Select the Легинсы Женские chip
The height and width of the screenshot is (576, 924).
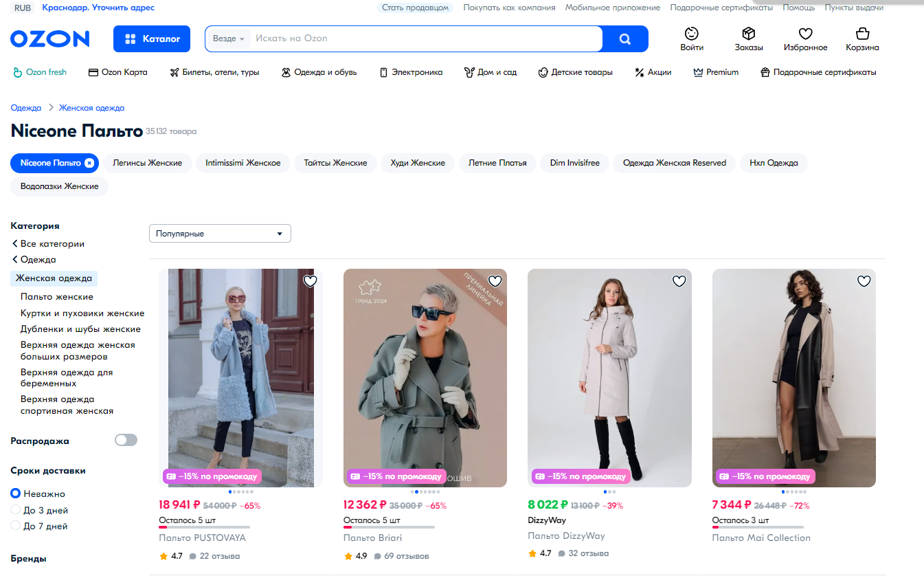148,163
